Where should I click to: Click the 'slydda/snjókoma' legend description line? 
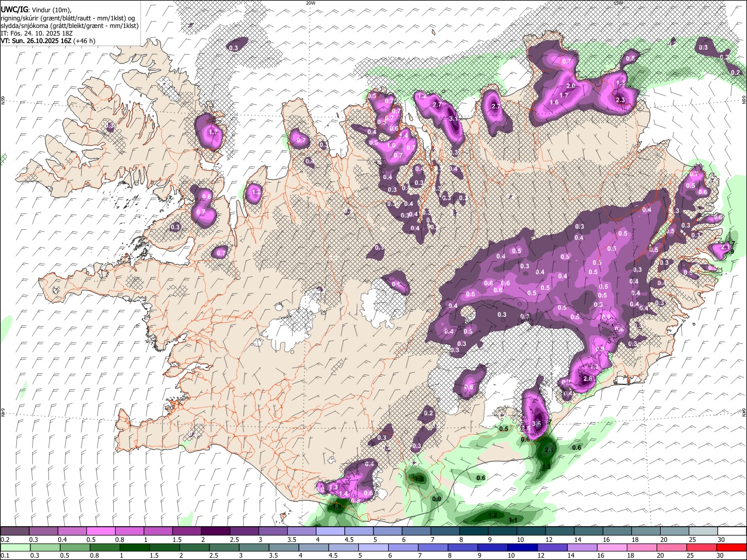[x=69, y=26]
